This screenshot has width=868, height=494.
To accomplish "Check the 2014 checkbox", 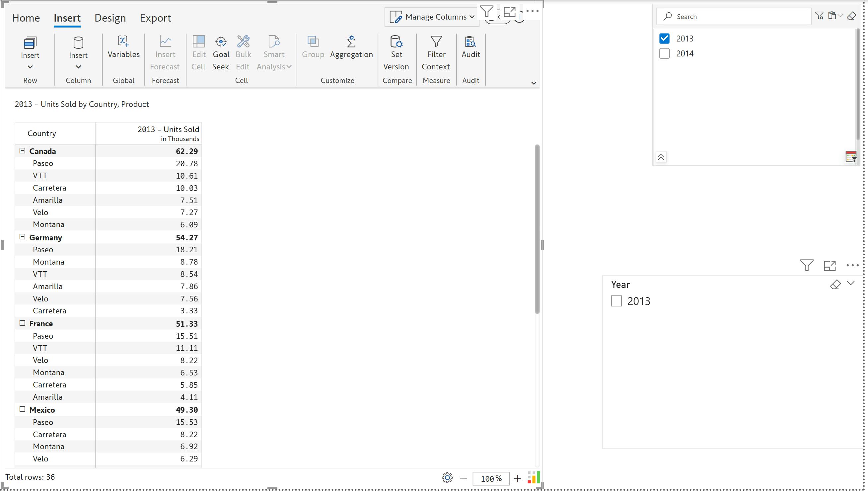I will [x=664, y=53].
